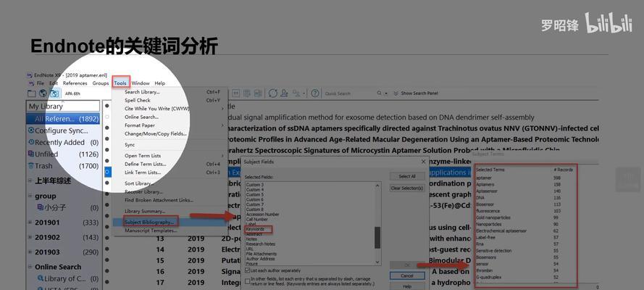Click inside Quick Search field
The image size is (644, 290).
click(349, 94)
